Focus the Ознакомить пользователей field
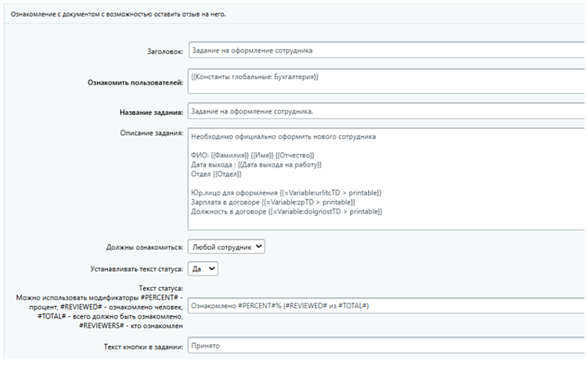The width and height of the screenshot is (588, 367). (x=384, y=81)
